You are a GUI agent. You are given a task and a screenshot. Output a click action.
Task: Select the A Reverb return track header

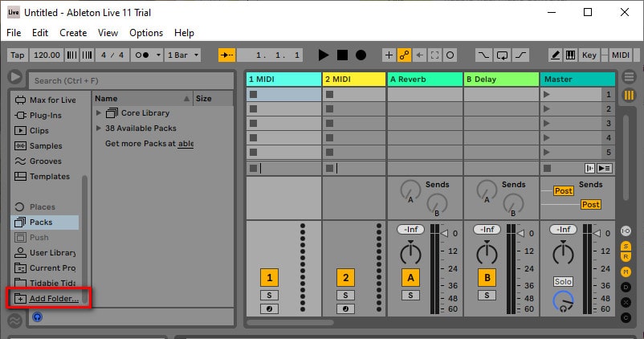click(425, 80)
